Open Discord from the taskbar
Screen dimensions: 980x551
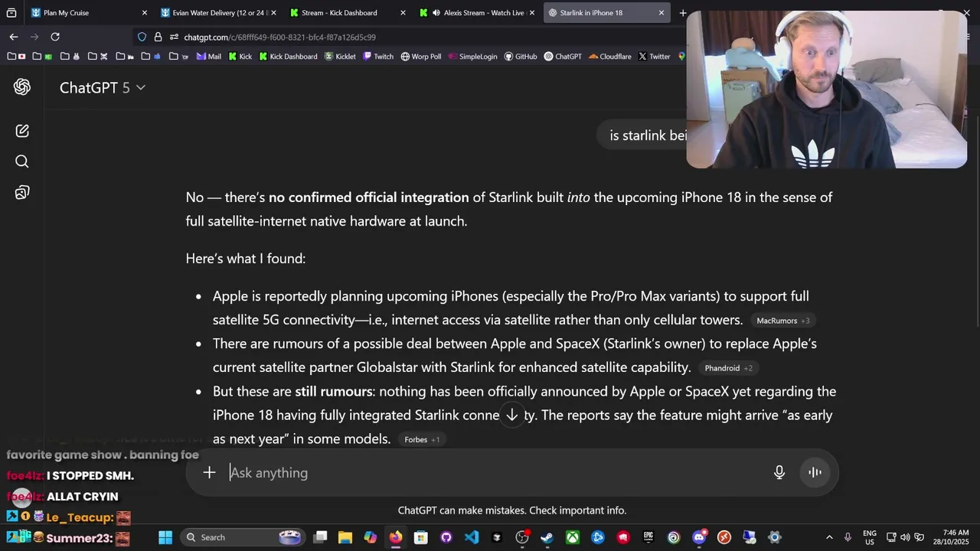[699, 537]
